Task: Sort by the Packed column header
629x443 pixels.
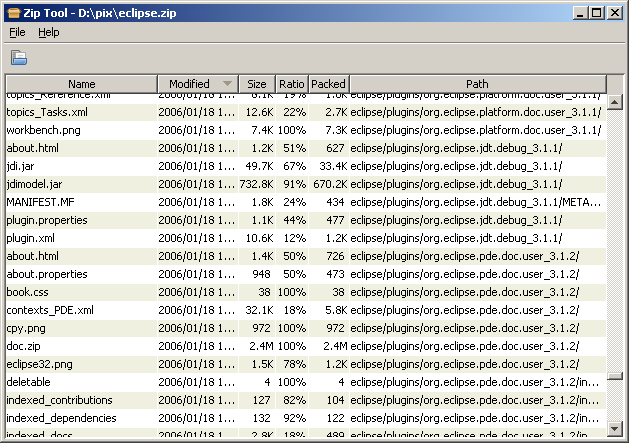Action: tap(329, 84)
